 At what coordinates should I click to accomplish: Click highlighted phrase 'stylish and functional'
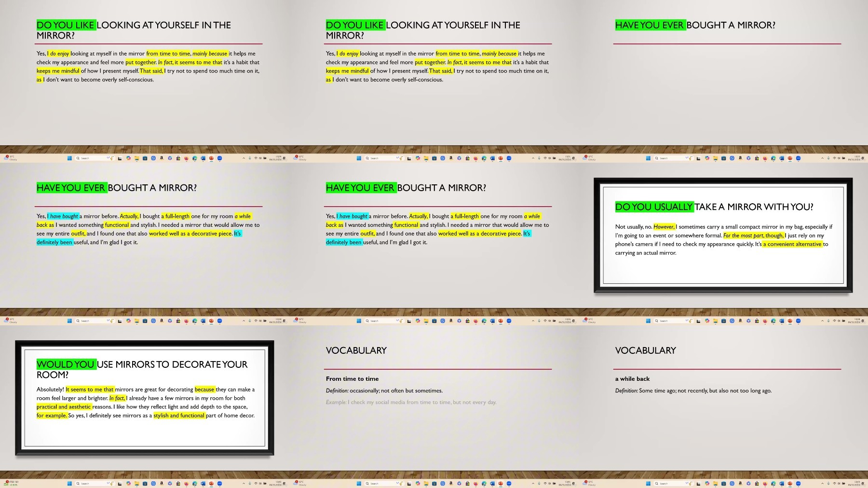point(179,416)
